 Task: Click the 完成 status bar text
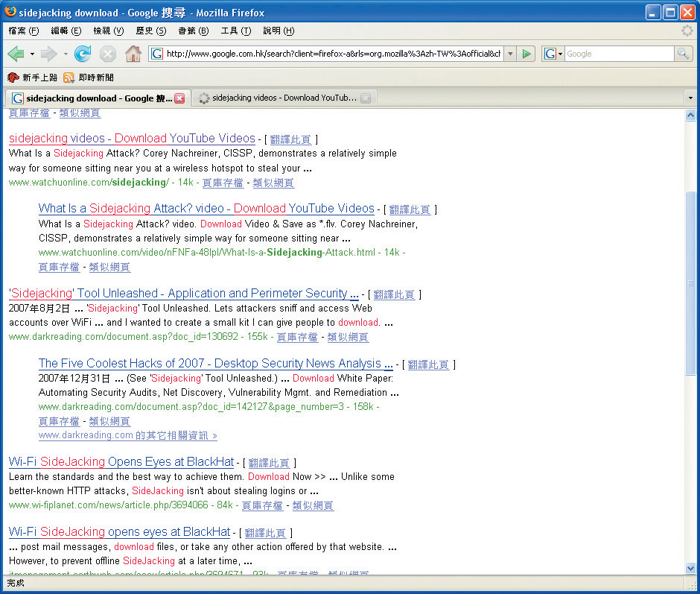point(16,584)
